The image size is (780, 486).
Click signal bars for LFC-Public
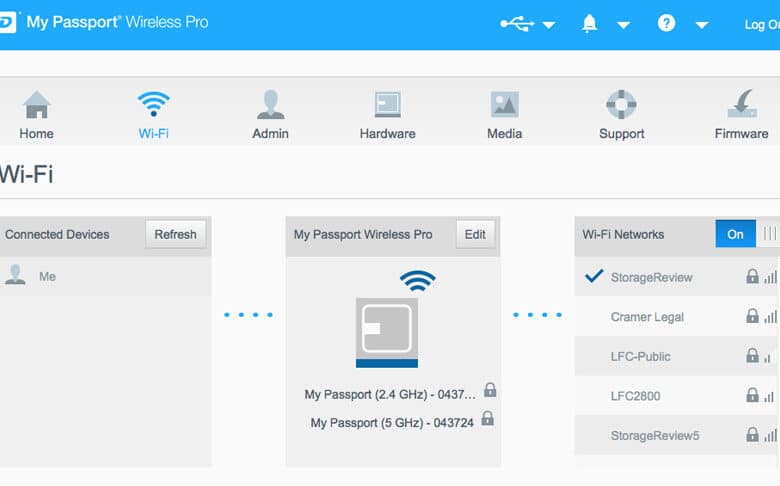tap(769, 357)
